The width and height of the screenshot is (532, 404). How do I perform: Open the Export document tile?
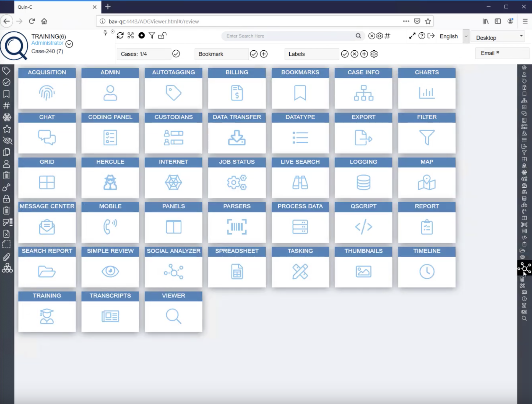[363, 133]
